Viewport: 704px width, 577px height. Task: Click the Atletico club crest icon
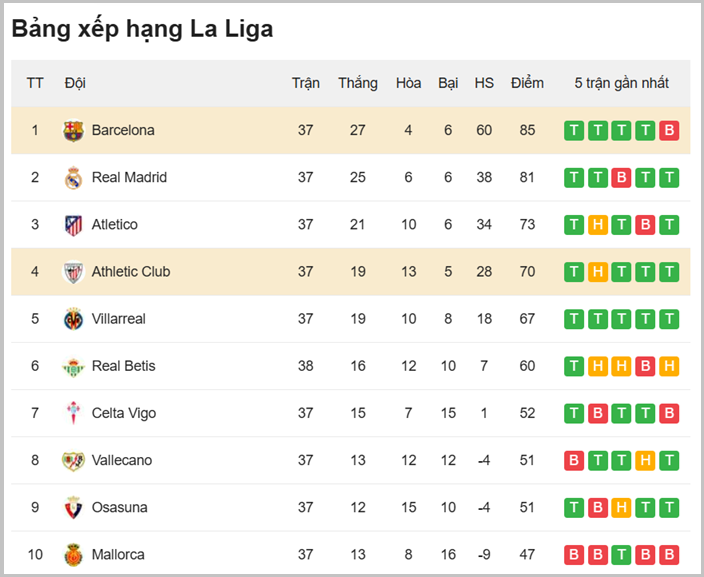(73, 225)
